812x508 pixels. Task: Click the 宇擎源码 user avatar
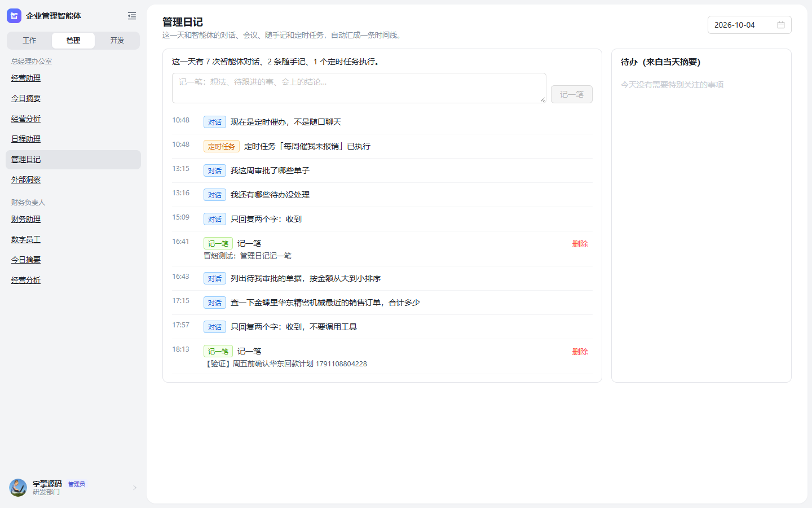pos(18,488)
